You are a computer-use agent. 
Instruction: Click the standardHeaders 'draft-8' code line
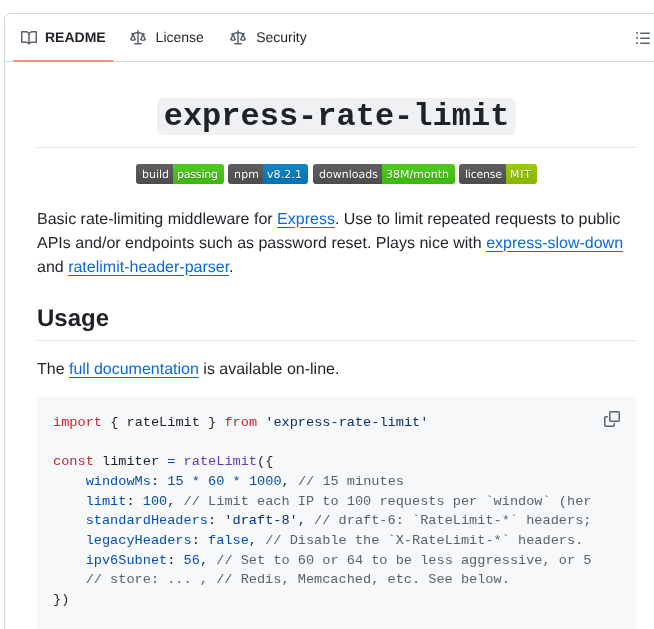coord(338,520)
